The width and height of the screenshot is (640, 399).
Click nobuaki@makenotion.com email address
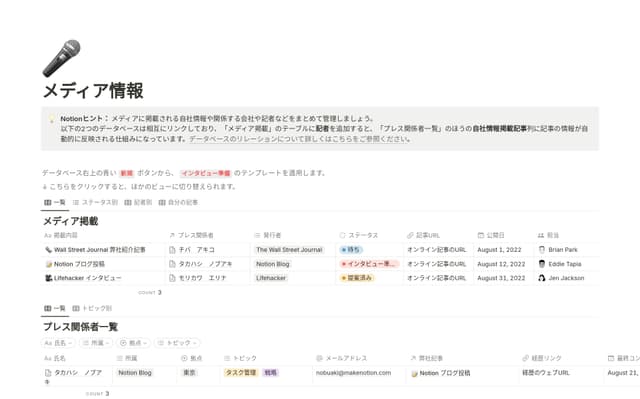point(353,372)
